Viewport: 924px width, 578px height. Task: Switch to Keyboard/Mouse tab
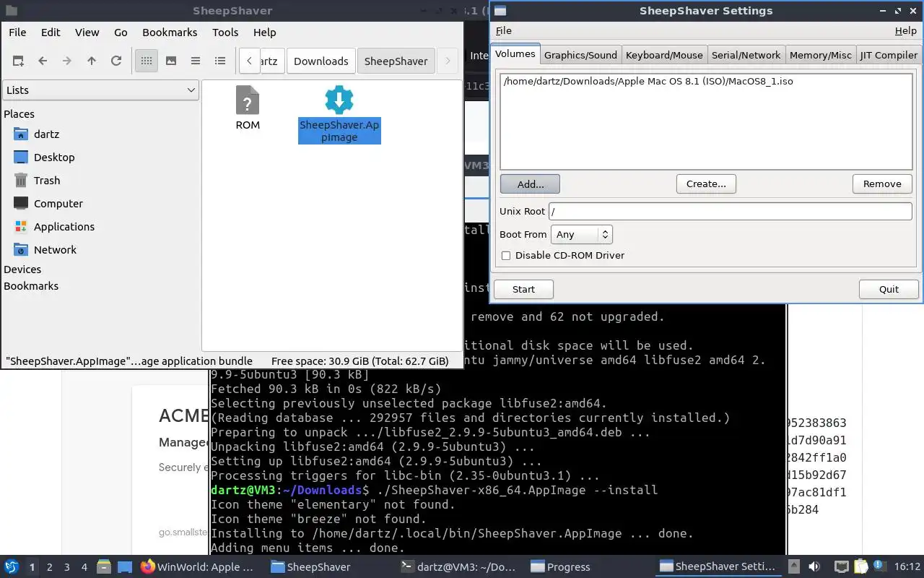click(664, 55)
